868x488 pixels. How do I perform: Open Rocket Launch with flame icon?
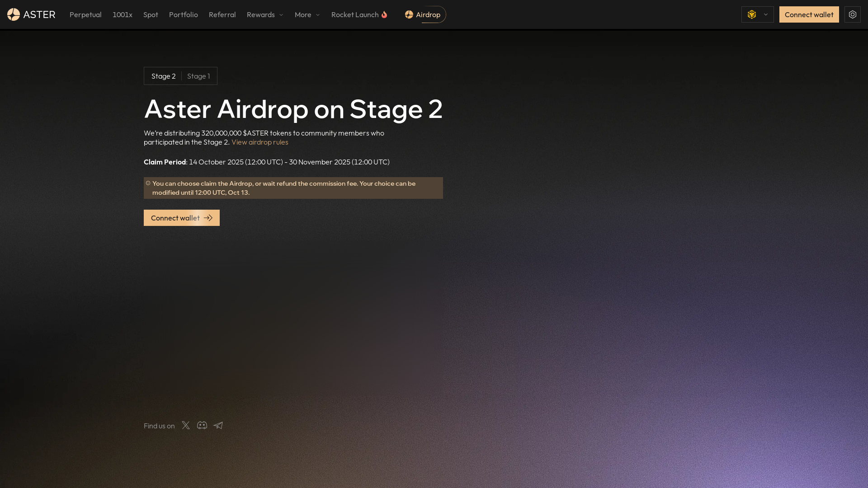359,14
